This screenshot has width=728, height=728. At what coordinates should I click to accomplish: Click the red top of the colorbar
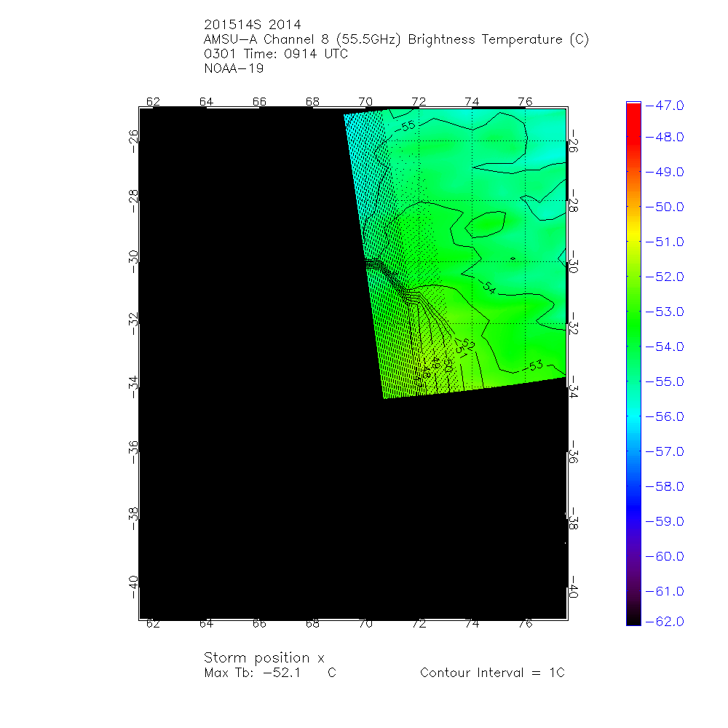pyautogui.click(x=633, y=109)
